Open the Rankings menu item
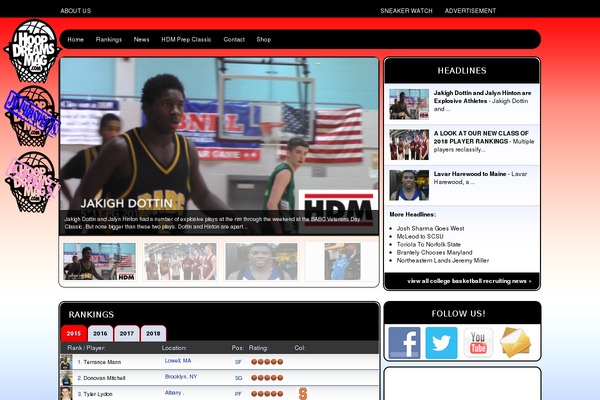 point(109,39)
